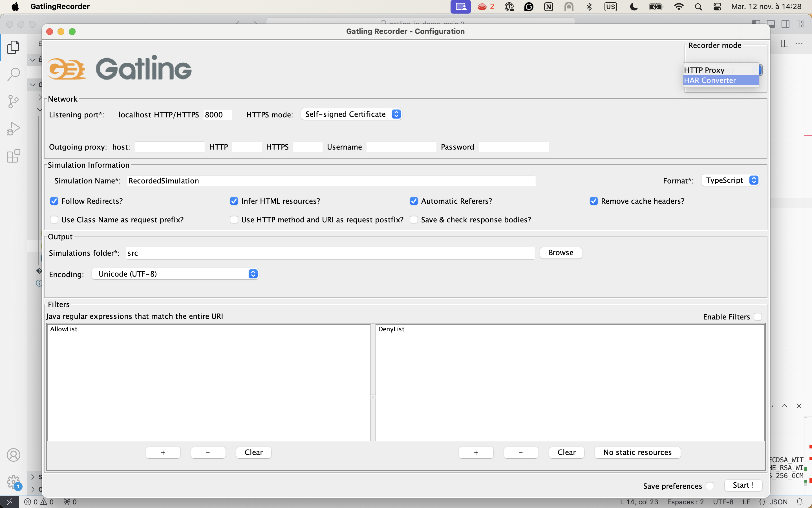Click the VS Code remote window status icon
This screenshot has width=812, height=508.
coord(9,502)
